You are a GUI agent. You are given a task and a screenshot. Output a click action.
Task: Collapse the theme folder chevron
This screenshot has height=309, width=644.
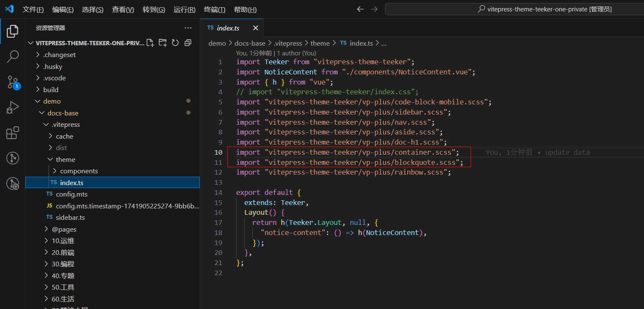tap(51, 159)
